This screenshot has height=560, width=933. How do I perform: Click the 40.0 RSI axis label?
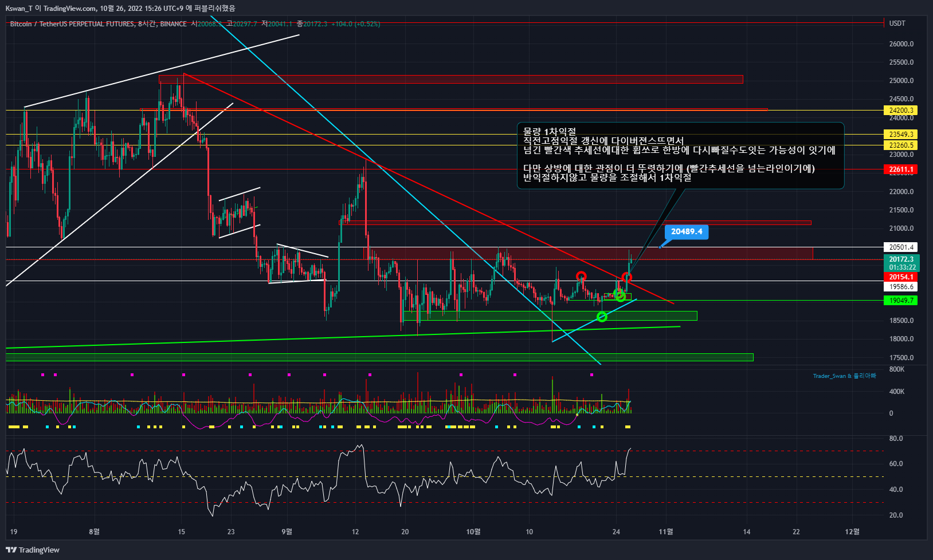click(896, 490)
